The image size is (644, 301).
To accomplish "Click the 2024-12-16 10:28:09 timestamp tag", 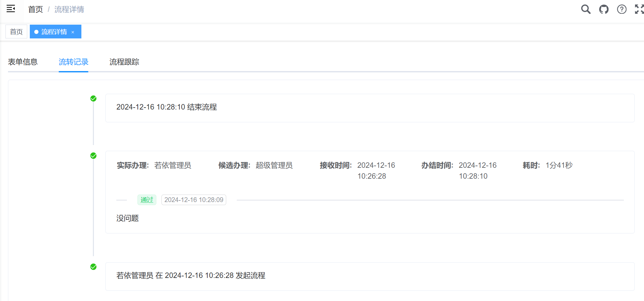I will click(194, 200).
